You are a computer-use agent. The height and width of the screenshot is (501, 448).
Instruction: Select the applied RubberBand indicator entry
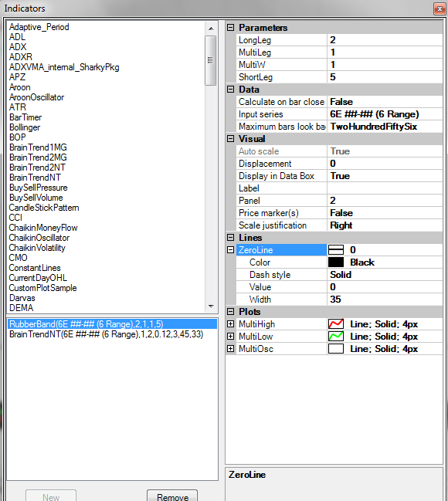click(112, 324)
